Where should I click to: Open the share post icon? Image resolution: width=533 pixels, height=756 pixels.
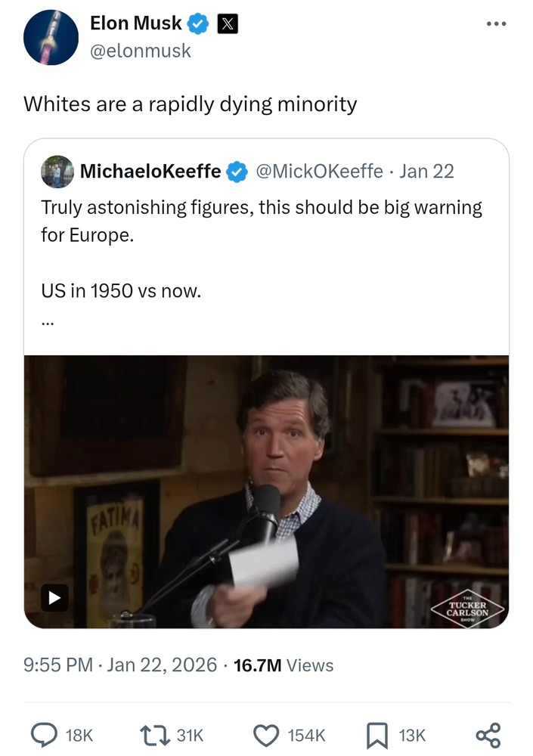coord(487,734)
